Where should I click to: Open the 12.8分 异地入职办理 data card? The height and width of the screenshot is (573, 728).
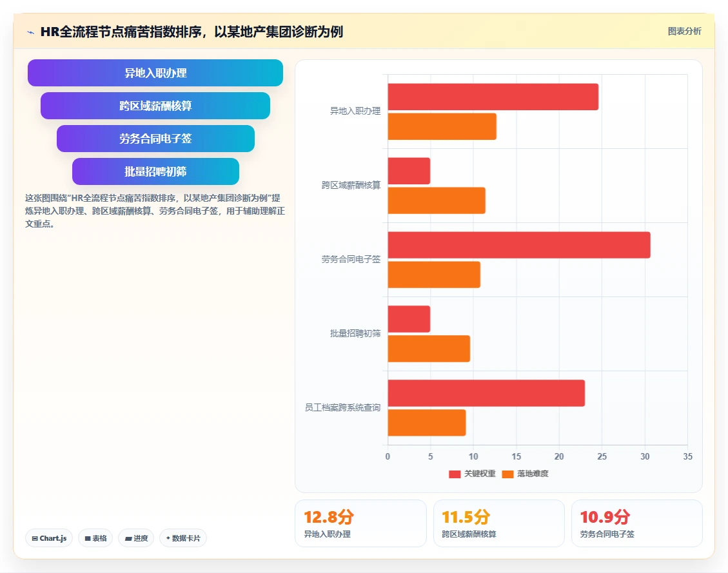(360, 523)
